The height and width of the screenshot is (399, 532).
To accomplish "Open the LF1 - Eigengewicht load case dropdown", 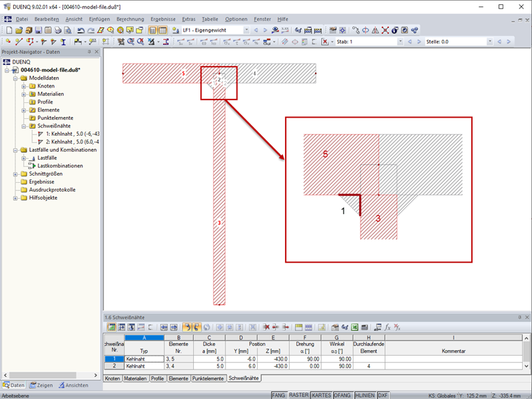I will (246, 30).
